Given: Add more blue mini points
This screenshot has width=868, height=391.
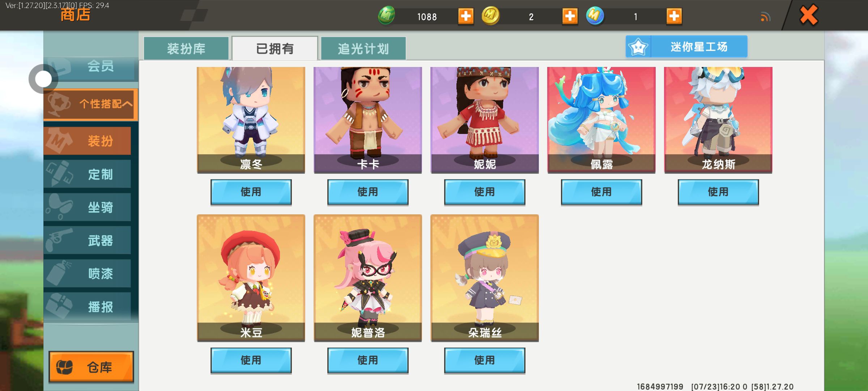Looking at the screenshot, I should [x=674, y=16].
